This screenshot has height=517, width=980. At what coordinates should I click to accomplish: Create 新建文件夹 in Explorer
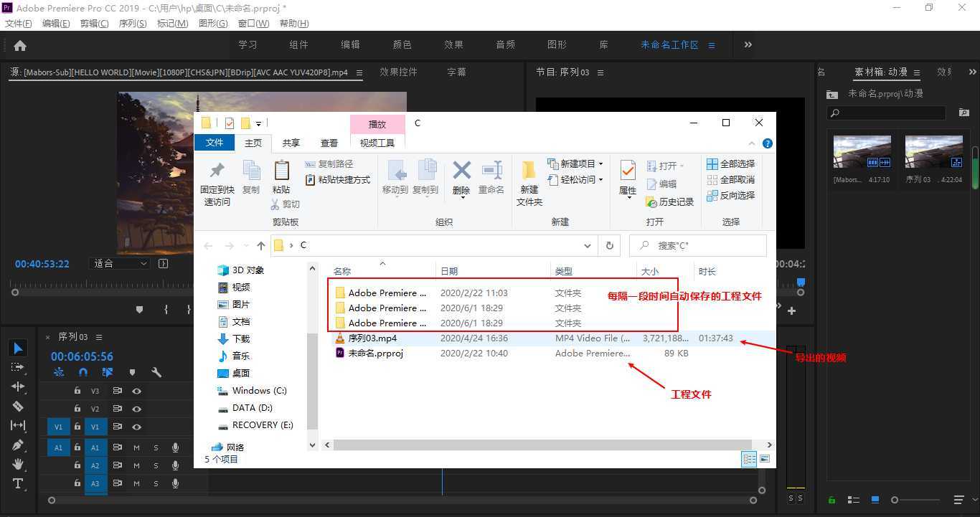(x=529, y=184)
